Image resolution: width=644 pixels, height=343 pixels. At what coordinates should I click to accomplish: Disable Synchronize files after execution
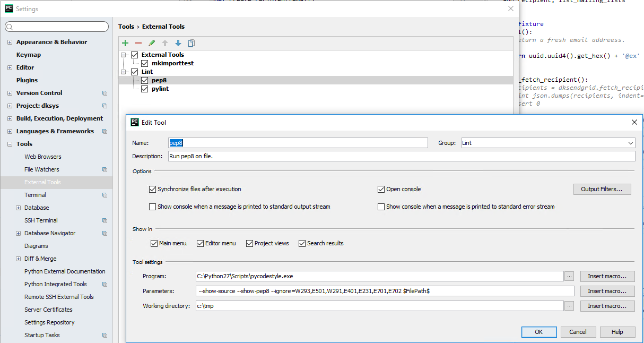tap(153, 189)
